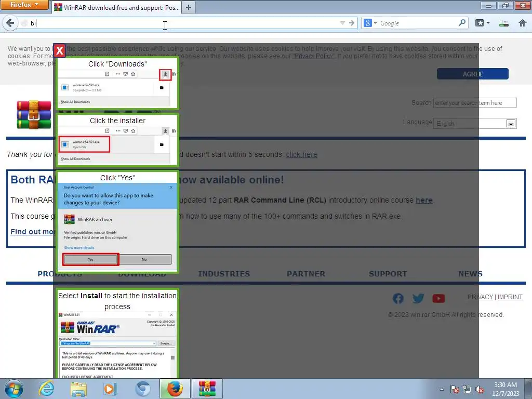
Task: Launch Internet Explorer from taskbar
Action: click(x=46, y=389)
